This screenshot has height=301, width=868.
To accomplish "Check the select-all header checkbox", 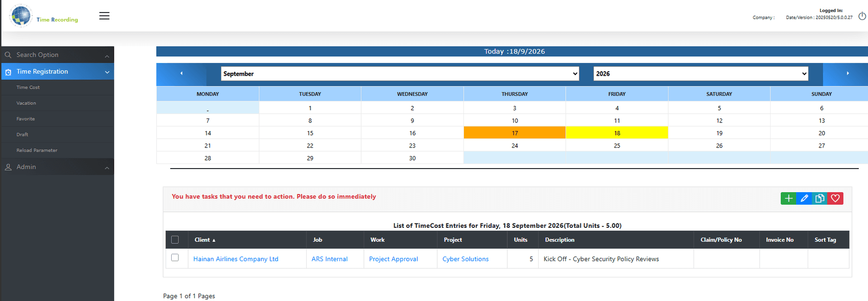I will click(175, 240).
